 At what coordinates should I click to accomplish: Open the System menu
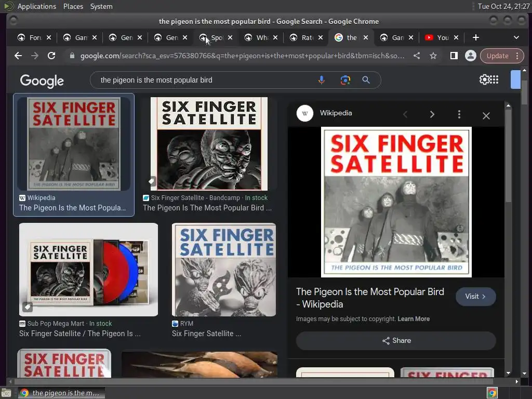pyautogui.click(x=101, y=6)
